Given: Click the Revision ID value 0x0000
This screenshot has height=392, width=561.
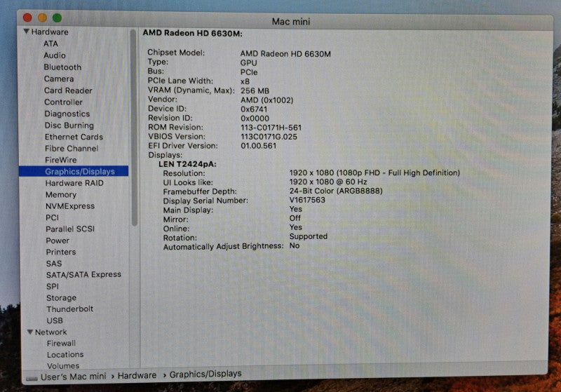Looking at the screenshot, I should pos(255,119).
